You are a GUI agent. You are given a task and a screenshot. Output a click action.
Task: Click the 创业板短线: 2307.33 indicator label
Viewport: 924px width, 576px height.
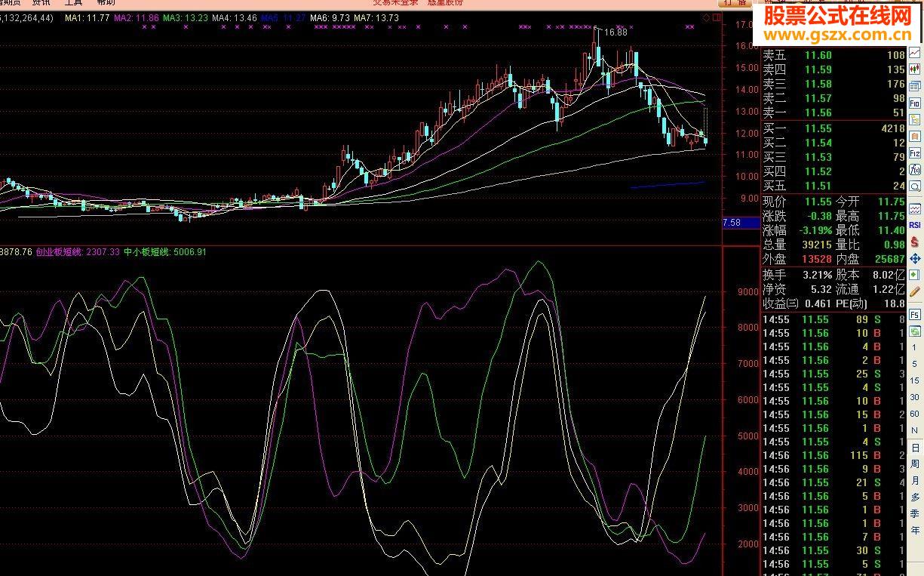(x=78, y=252)
